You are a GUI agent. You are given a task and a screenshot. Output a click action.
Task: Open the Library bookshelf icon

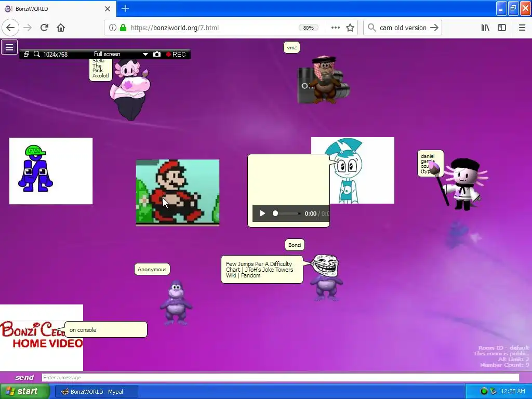pyautogui.click(x=485, y=28)
